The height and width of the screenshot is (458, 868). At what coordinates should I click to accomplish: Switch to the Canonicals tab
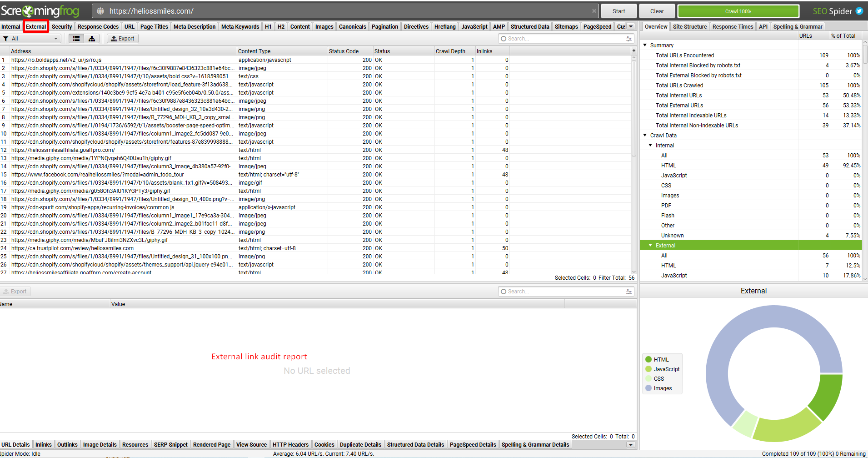(x=352, y=26)
